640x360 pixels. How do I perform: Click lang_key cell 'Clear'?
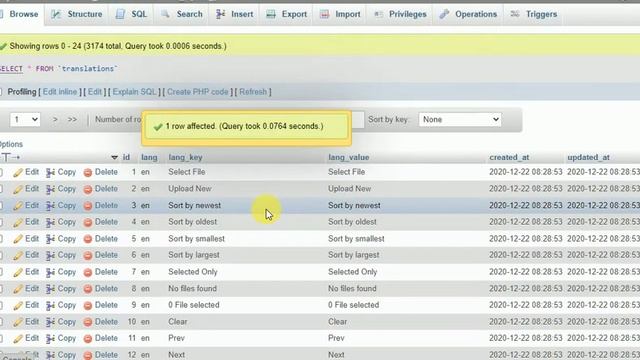[x=178, y=322]
